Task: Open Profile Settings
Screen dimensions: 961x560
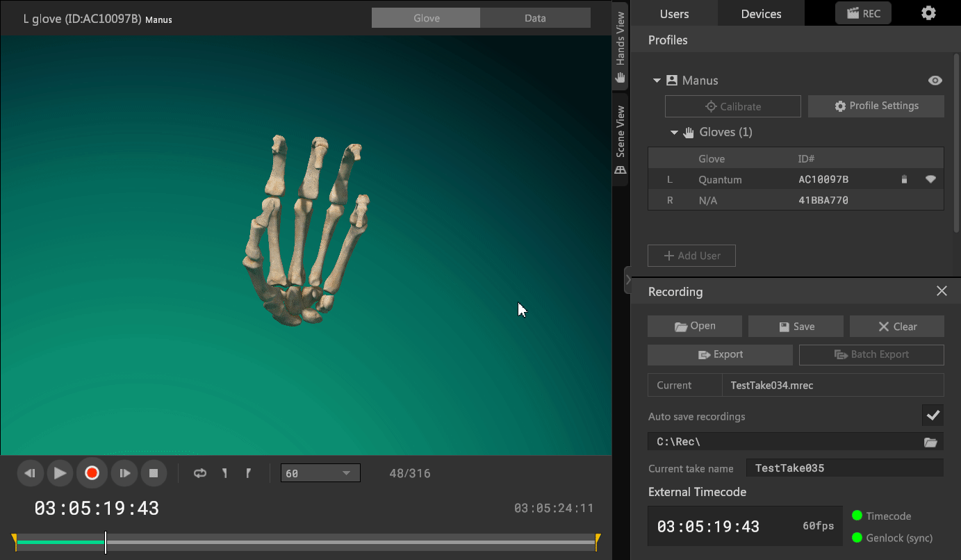Action: pyautogui.click(x=876, y=106)
